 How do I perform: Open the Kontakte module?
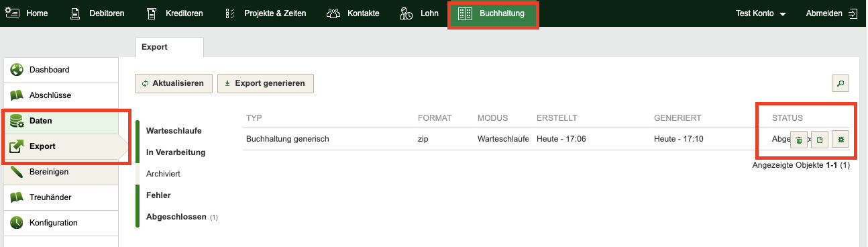click(x=353, y=13)
